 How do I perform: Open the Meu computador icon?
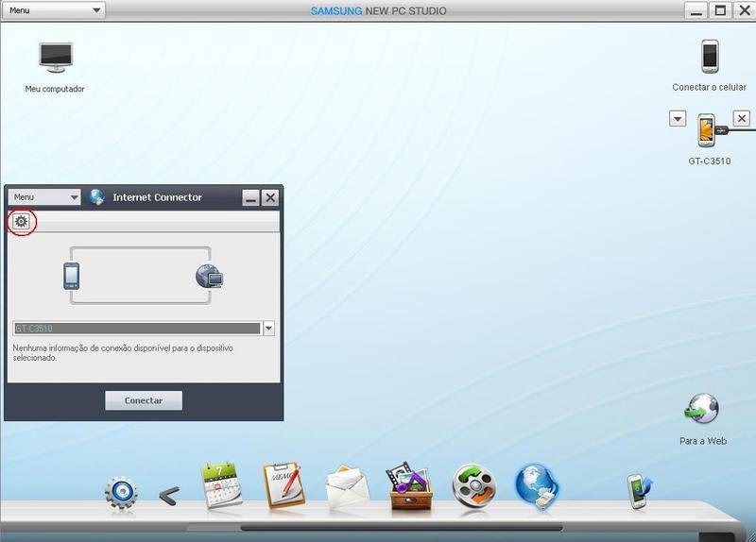point(56,58)
